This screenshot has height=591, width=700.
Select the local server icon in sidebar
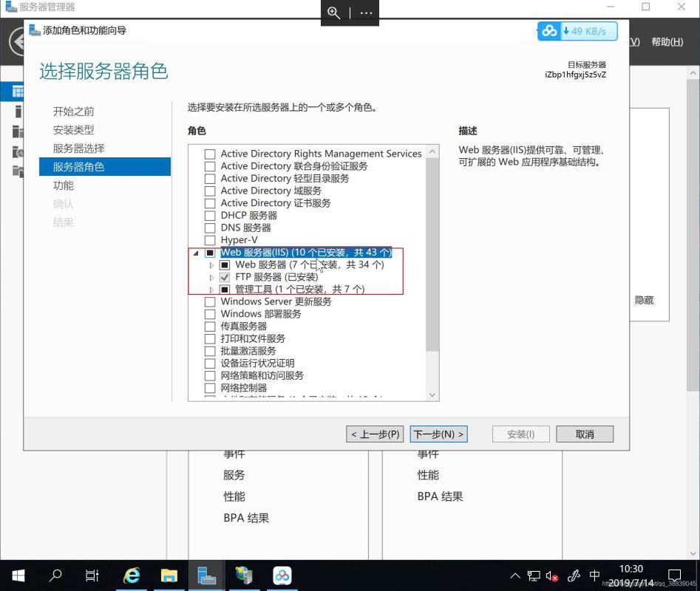point(18,112)
